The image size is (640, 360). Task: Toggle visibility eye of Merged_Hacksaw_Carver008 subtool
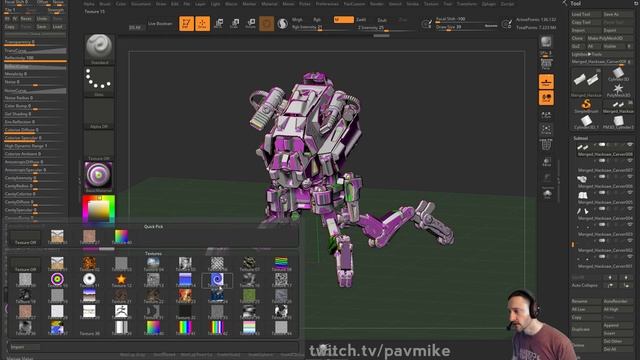coord(629,145)
